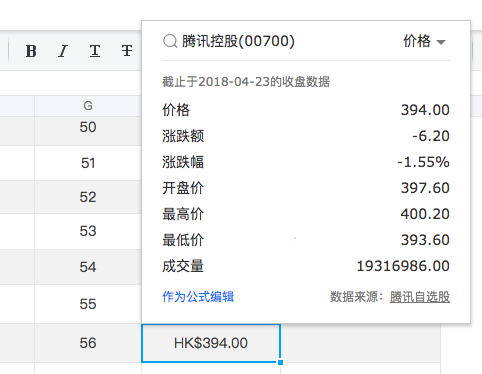Open the 价格 field dropdown
The image size is (482, 374).
tap(424, 41)
